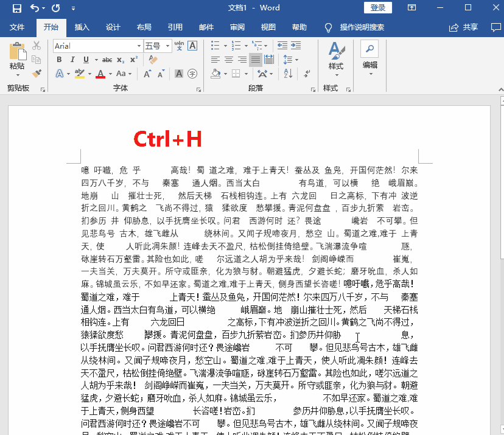Viewport: 504px width, 435px height.
Task: Apply subscript formatting
Action: pos(120,60)
